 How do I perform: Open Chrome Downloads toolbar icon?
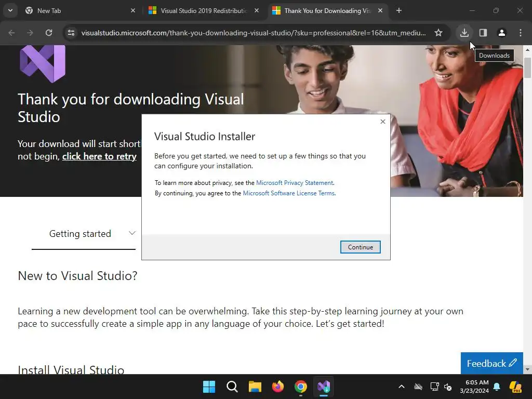click(x=464, y=33)
